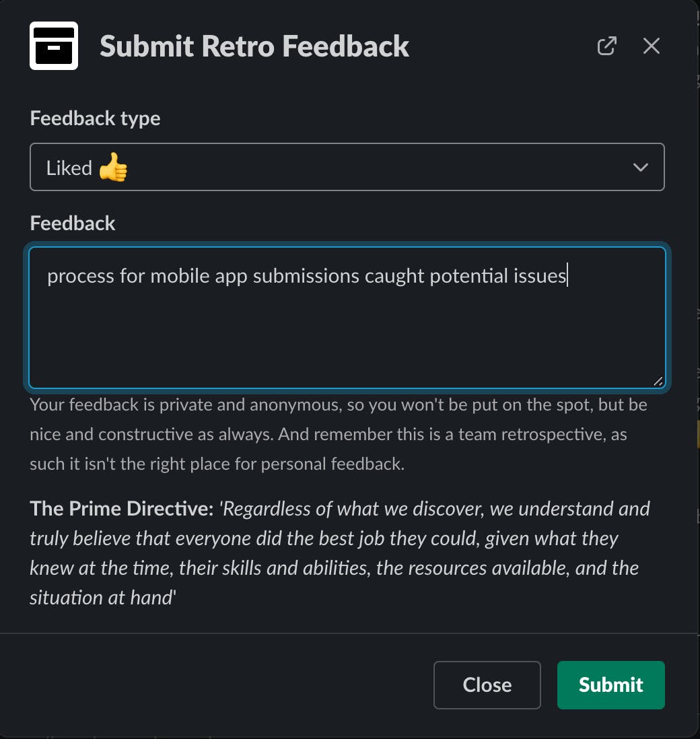700x739 pixels.
Task: Click the 'Feedback' label above the text box
Action: point(73,223)
